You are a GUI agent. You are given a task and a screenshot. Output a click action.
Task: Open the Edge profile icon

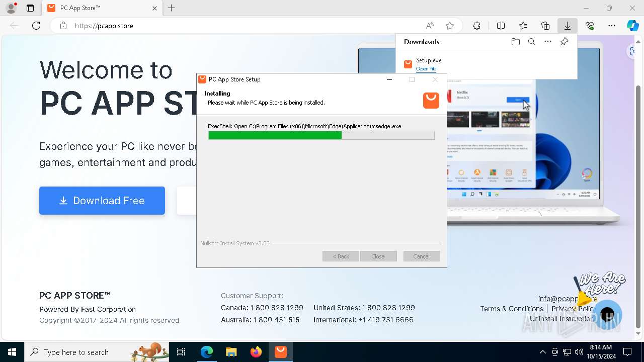11,8
